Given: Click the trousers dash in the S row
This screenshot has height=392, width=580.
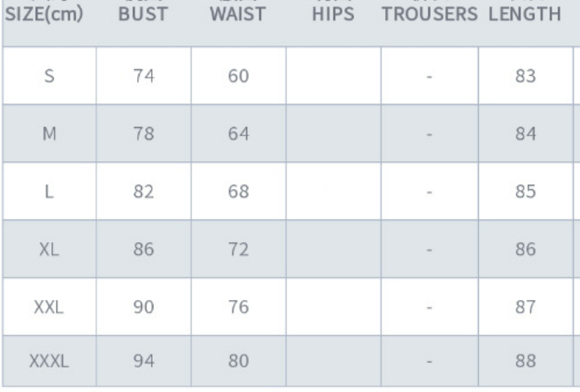Looking at the screenshot, I should 432,76.
